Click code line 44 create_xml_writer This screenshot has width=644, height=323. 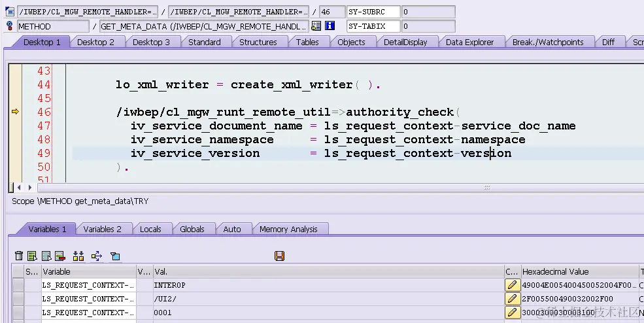tap(248, 84)
